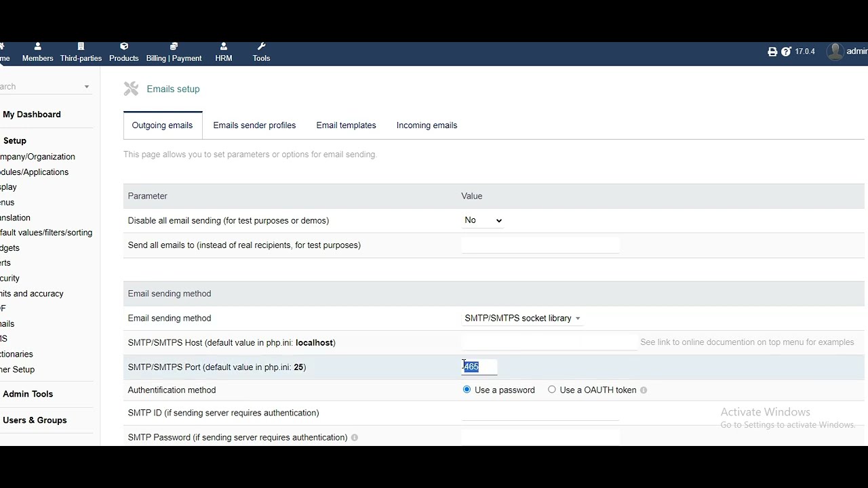
Task: Click info icon beside OAUTH token option
Action: coord(644,390)
